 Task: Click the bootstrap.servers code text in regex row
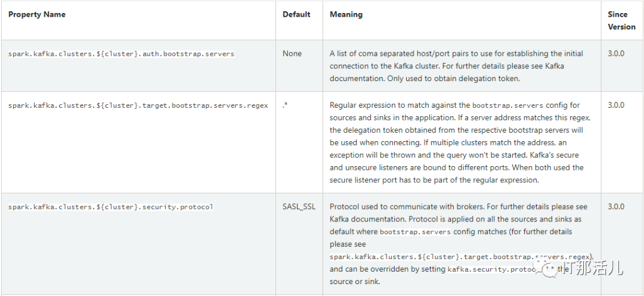point(507,105)
